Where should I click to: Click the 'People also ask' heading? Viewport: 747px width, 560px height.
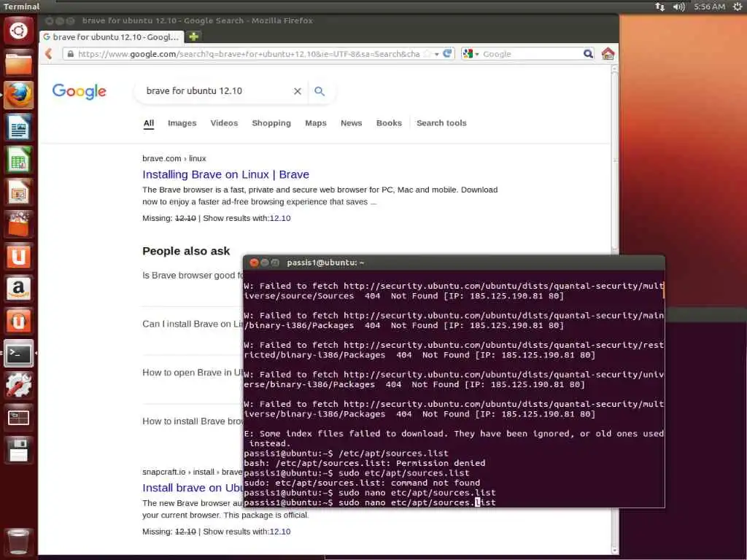point(186,251)
